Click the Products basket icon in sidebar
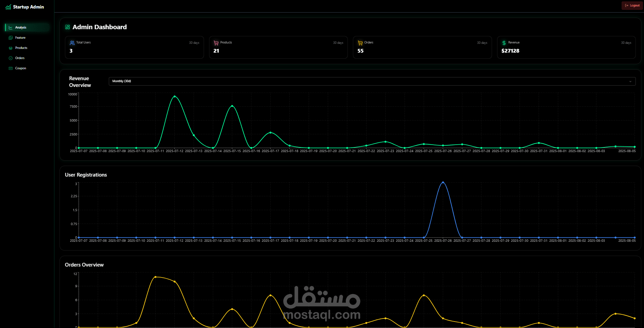Screen dimensions: 644x328 pyautogui.click(x=11, y=48)
